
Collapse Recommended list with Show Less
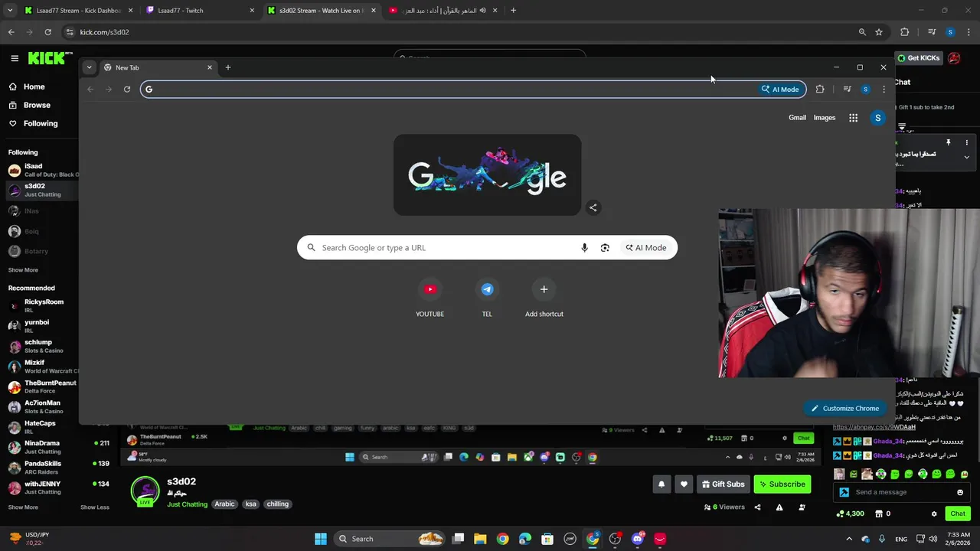click(x=95, y=507)
